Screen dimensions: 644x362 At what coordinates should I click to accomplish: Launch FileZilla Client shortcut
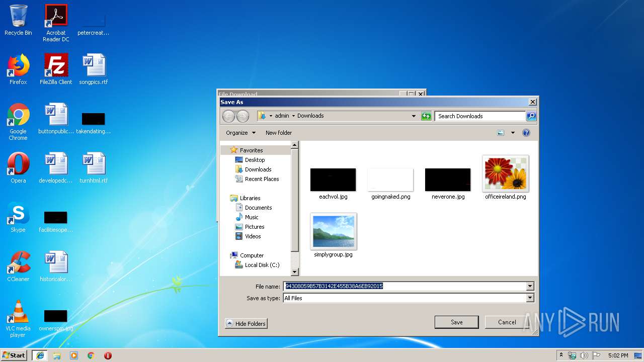[x=56, y=69]
